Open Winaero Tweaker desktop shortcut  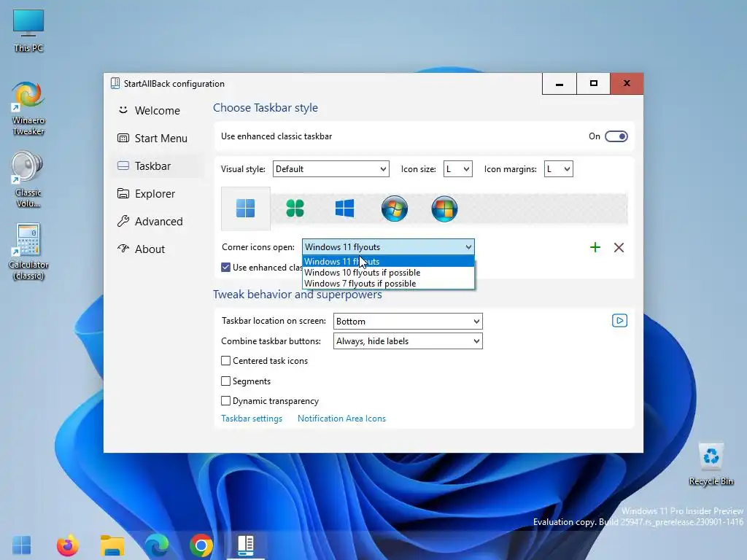(28, 109)
